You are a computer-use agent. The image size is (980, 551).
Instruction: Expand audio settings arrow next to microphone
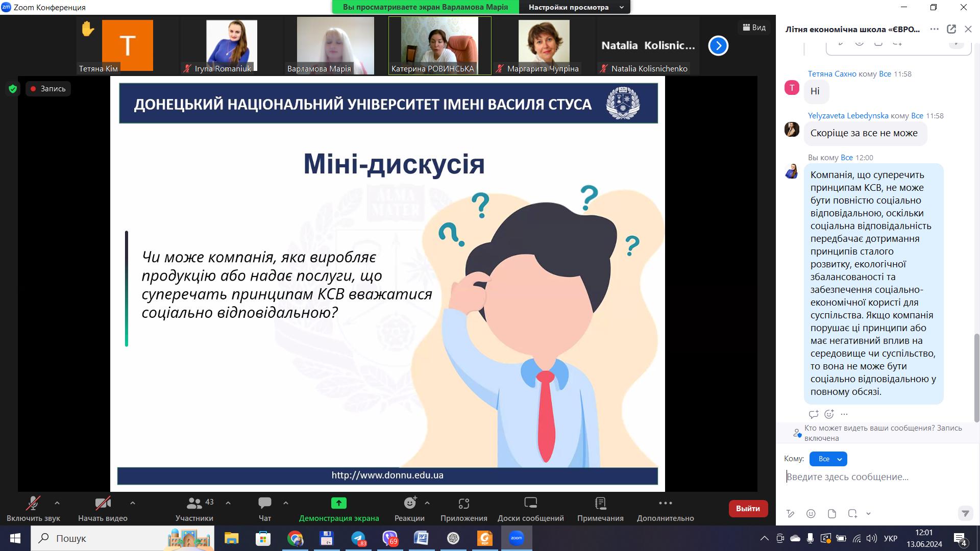tap(57, 503)
